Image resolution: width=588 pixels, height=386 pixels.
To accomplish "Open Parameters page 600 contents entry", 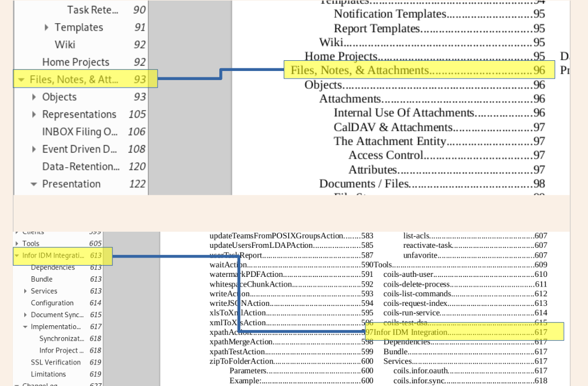I will coord(301,371).
